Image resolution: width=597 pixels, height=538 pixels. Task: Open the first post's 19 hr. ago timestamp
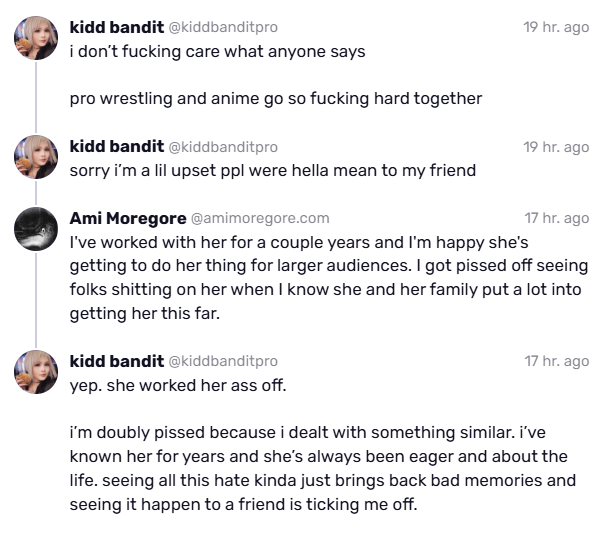pos(556,27)
